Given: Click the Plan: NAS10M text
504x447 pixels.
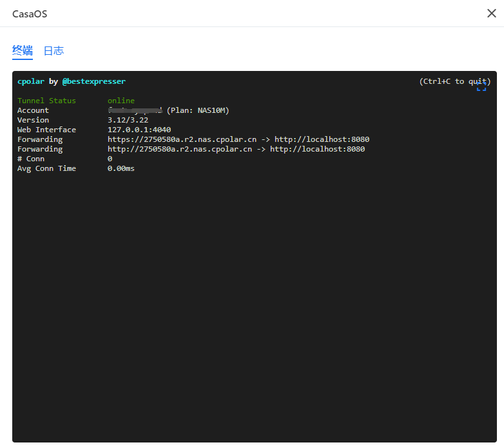Looking at the screenshot, I should coord(198,110).
